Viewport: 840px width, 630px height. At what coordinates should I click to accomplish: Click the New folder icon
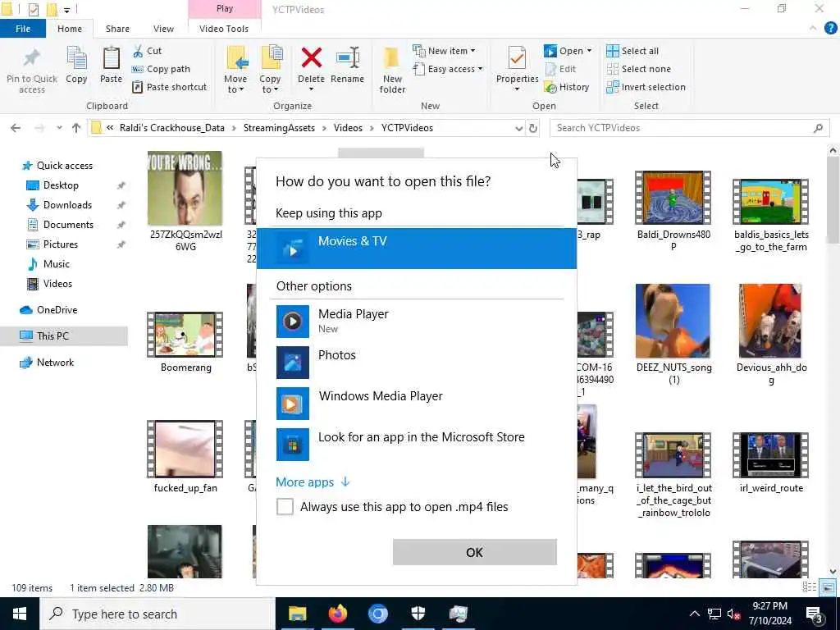click(392, 58)
